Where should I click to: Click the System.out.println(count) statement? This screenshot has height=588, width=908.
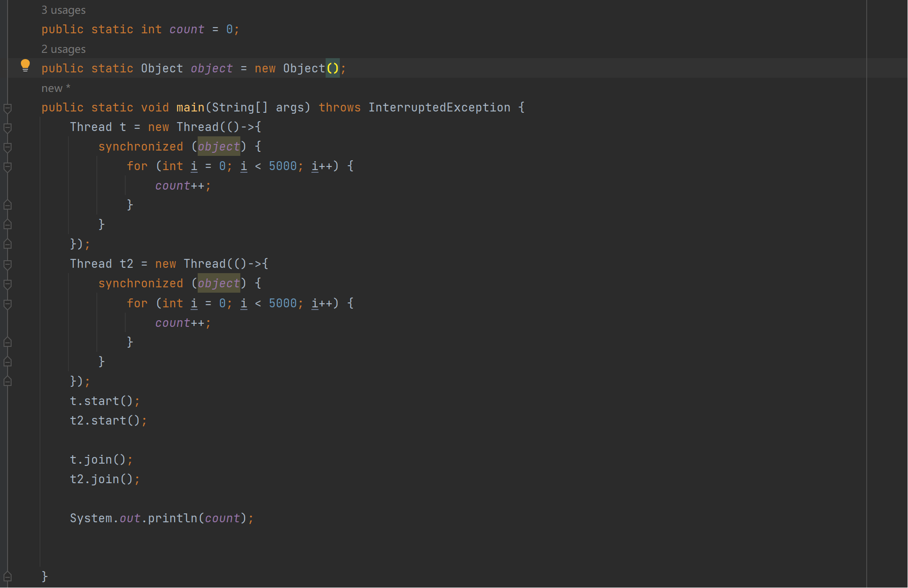point(161,518)
